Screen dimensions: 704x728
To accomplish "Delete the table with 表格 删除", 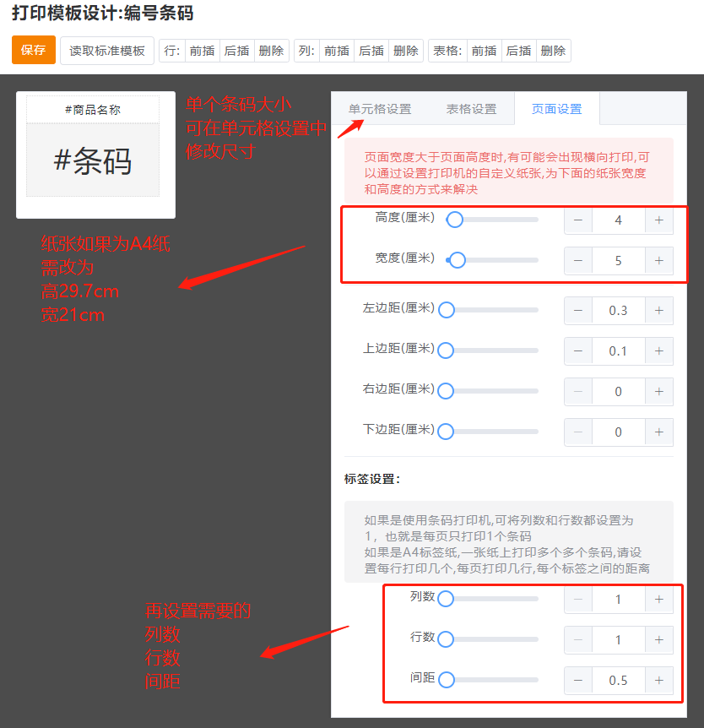I will click(553, 51).
